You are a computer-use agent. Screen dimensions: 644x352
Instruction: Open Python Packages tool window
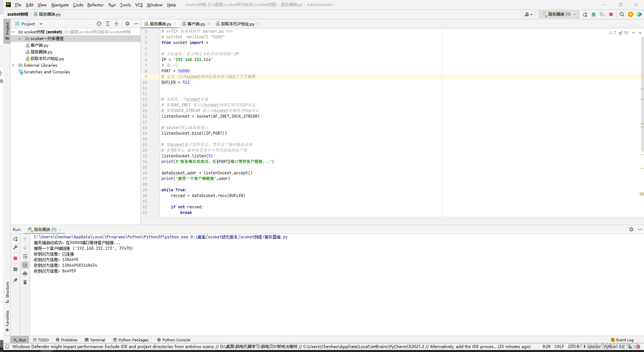pyautogui.click(x=131, y=340)
